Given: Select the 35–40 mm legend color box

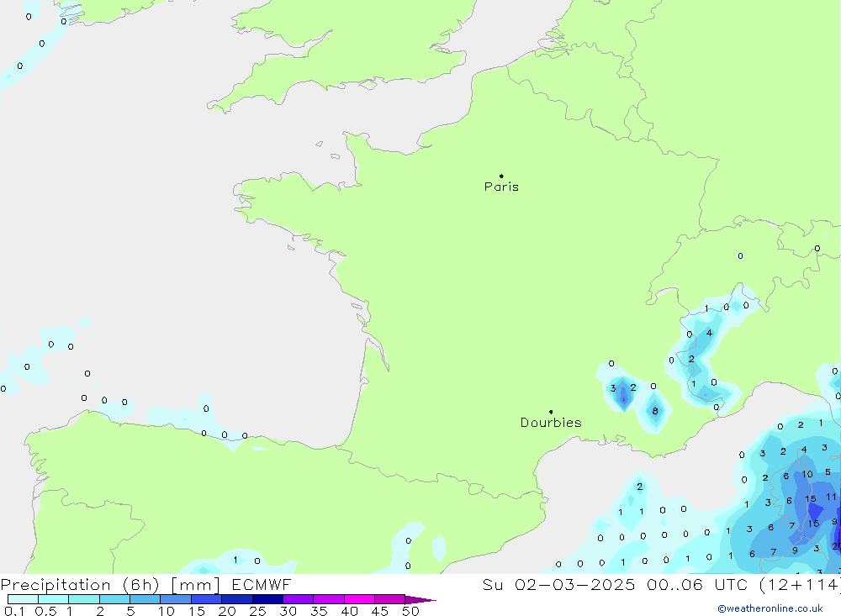Looking at the screenshot, I should click(329, 599).
